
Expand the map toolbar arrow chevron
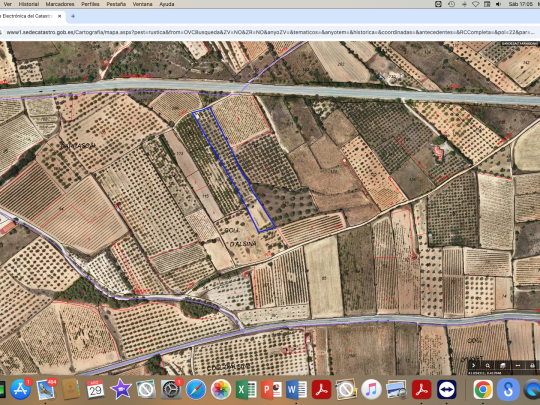tap(474, 365)
